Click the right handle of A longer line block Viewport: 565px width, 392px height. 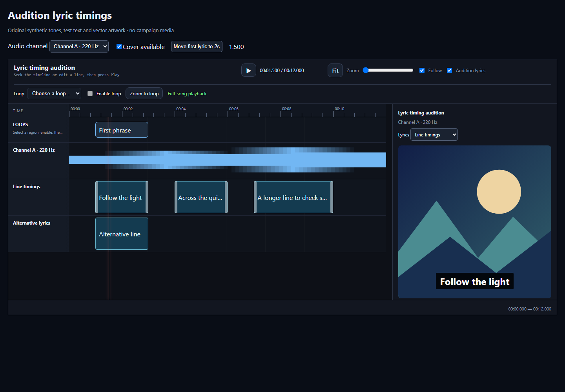pos(332,197)
